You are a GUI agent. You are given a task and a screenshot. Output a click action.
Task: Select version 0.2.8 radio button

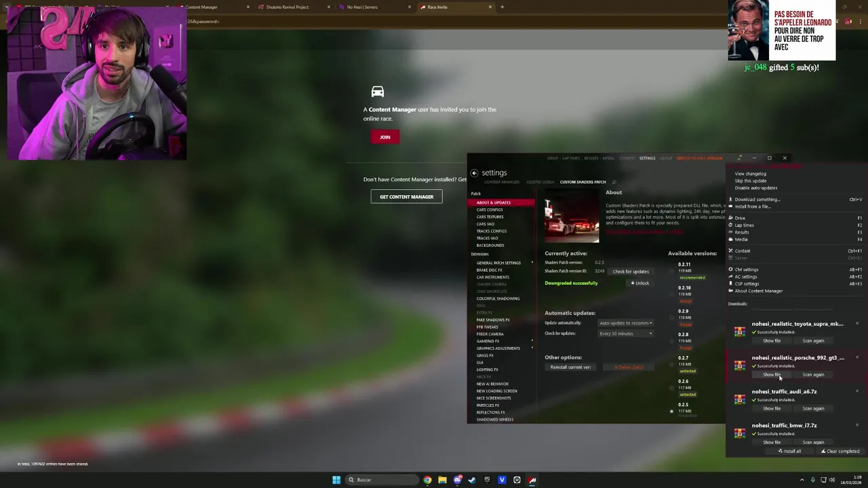(x=672, y=341)
